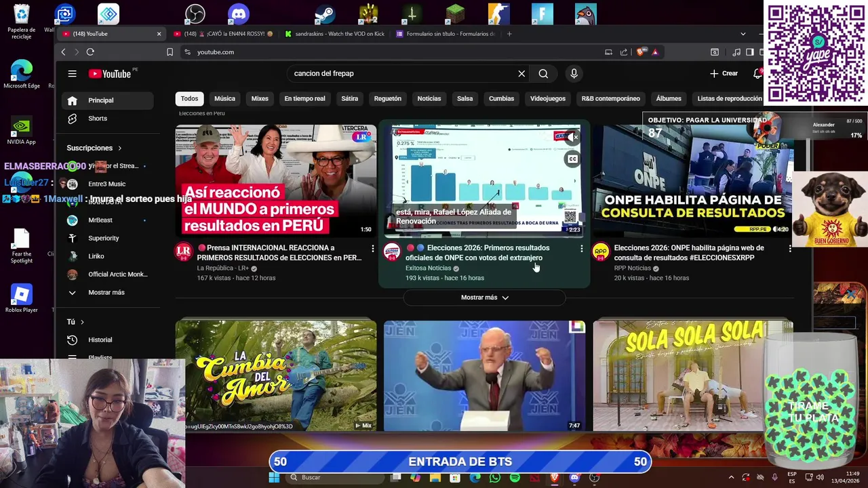Switch to Formulario sin título tab

pyautogui.click(x=446, y=34)
